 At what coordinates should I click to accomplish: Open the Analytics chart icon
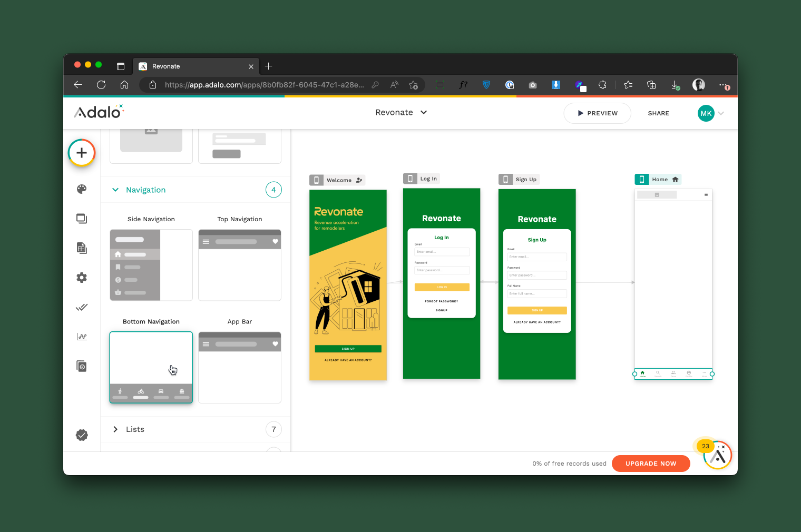click(82, 337)
